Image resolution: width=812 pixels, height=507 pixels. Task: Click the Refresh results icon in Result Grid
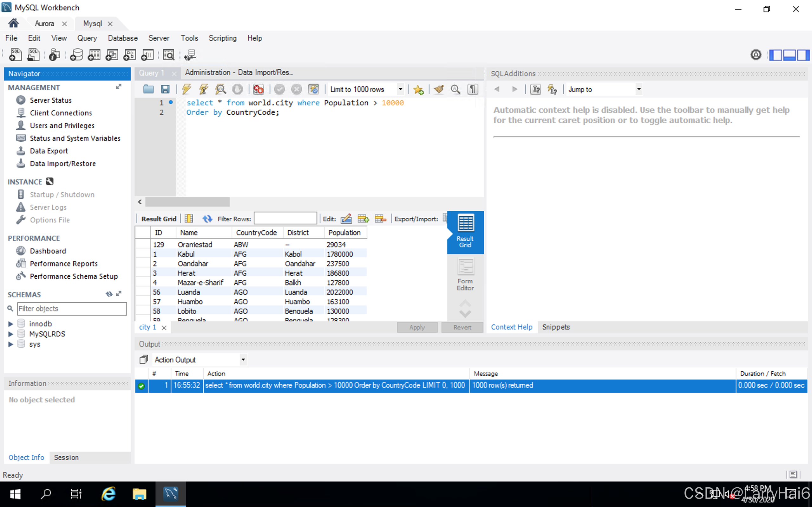(207, 219)
